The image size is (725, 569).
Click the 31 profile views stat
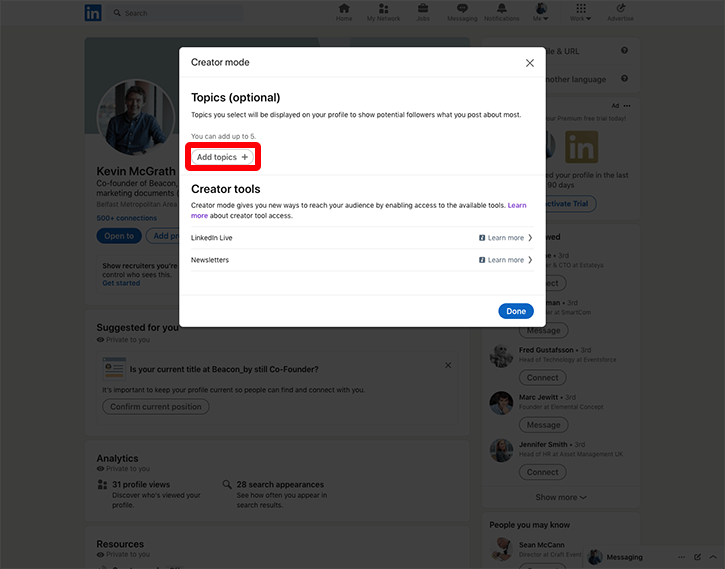(141, 484)
